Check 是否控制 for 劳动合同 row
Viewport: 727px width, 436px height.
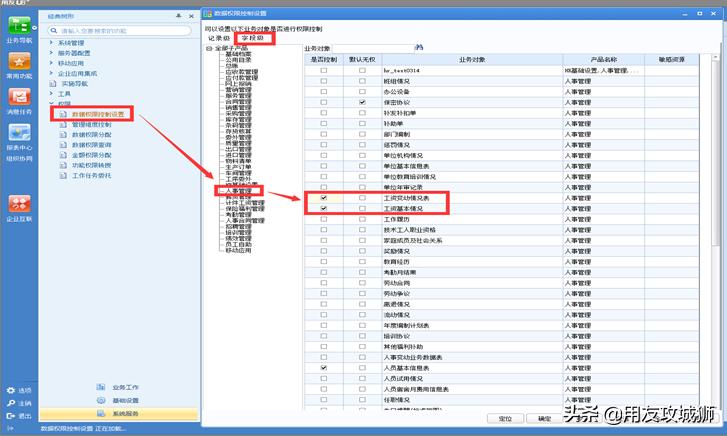324,283
